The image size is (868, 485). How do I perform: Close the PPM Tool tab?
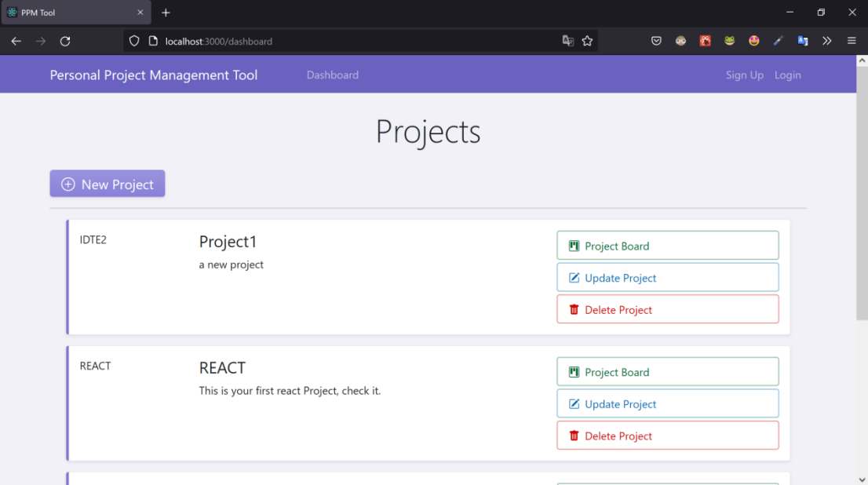(x=140, y=13)
